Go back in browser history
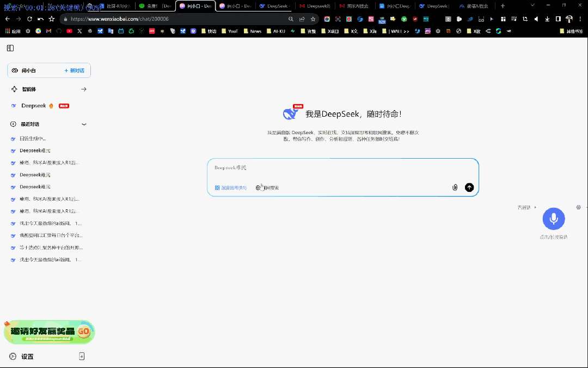Viewport: 588px width, 368px height. pos(8,19)
